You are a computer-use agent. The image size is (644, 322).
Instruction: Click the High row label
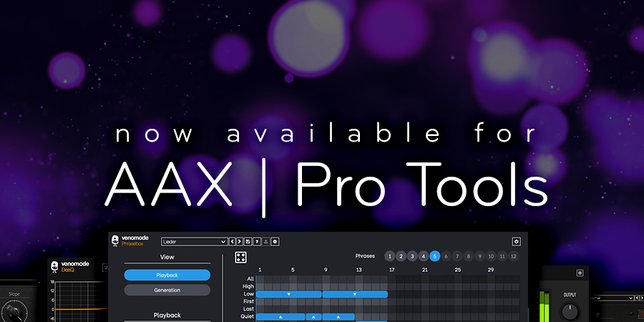click(248, 286)
